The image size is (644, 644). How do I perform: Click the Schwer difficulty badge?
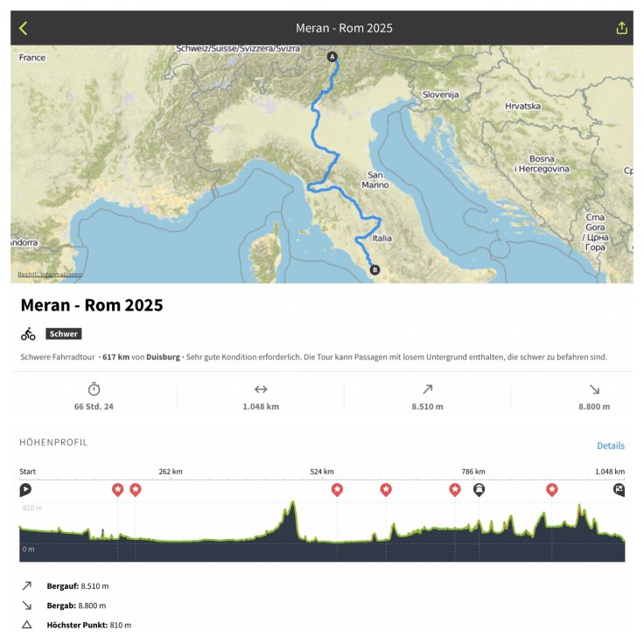(x=64, y=333)
